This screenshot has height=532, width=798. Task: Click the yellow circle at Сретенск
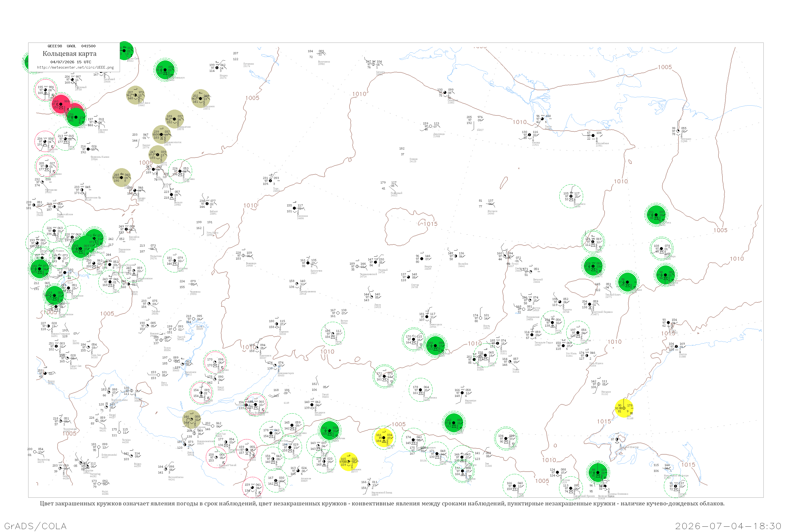tap(348, 462)
